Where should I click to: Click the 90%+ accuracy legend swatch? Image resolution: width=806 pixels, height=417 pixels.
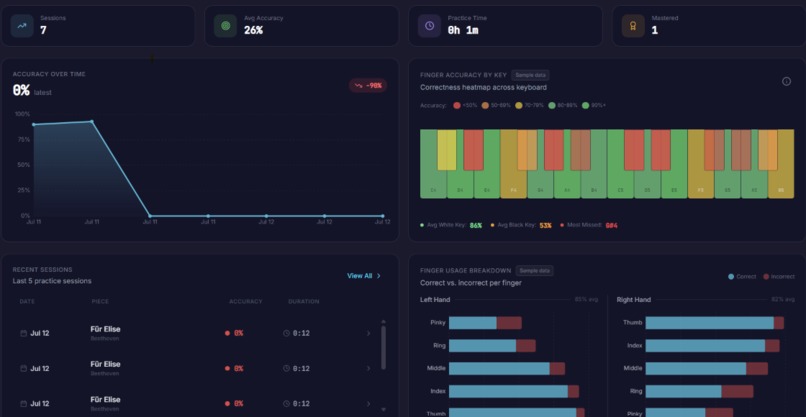(586, 105)
